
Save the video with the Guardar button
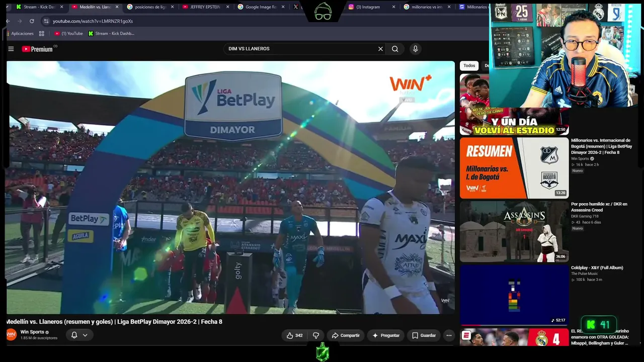pos(424,335)
